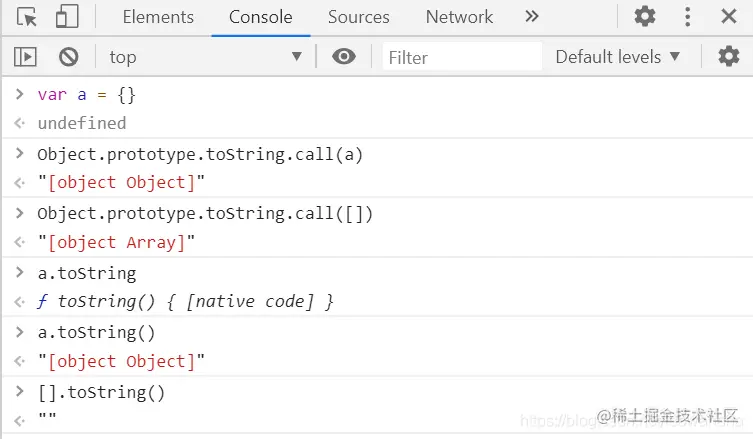Click the live expression eye icon
The width and height of the screenshot is (753, 439).
(344, 57)
